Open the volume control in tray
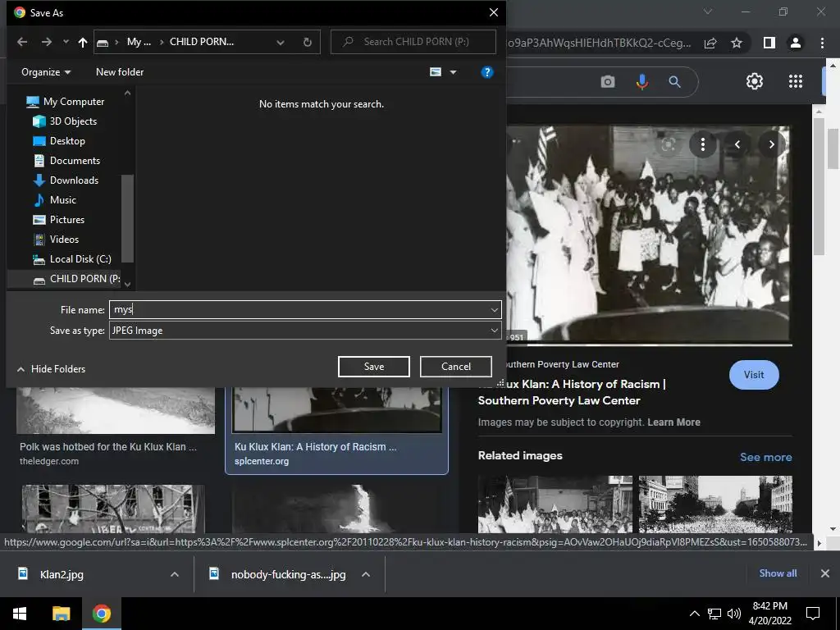The width and height of the screenshot is (840, 630). point(734,614)
